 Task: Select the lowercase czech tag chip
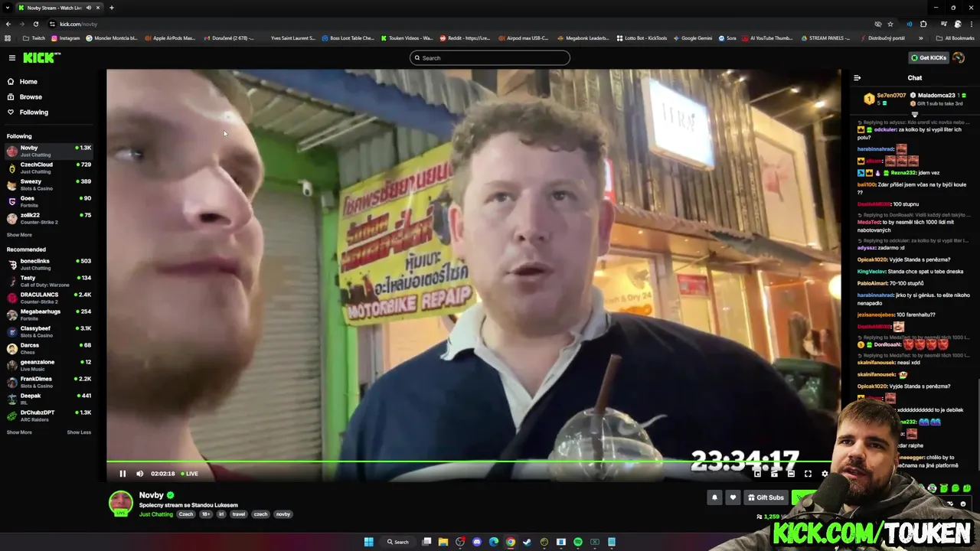coord(260,514)
